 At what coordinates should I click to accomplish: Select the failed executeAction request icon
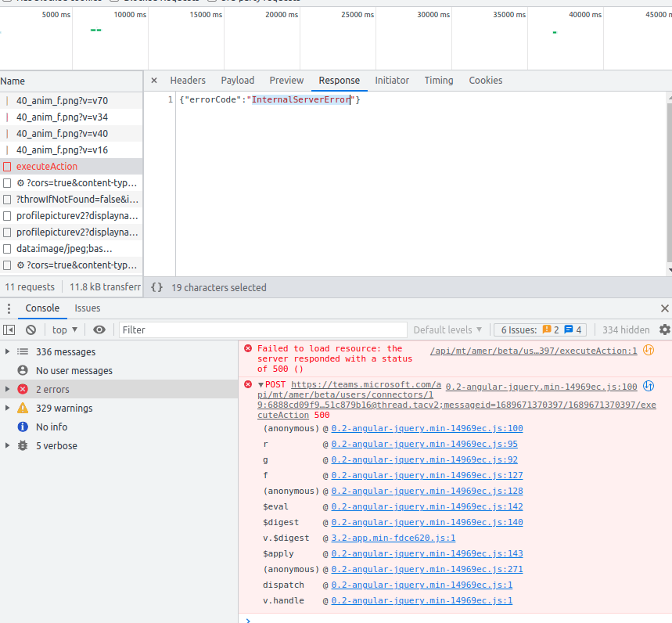click(7, 167)
